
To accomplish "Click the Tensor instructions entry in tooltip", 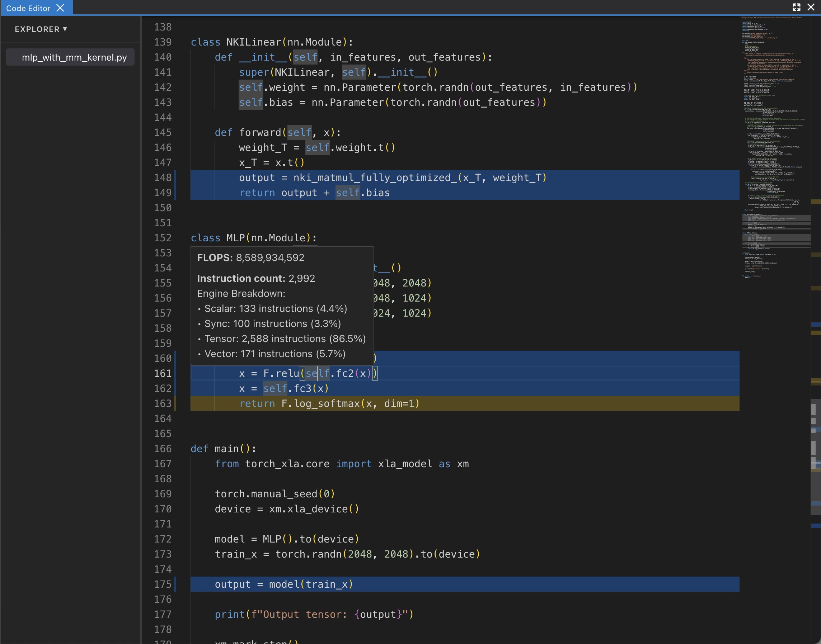I will pyautogui.click(x=285, y=338).
